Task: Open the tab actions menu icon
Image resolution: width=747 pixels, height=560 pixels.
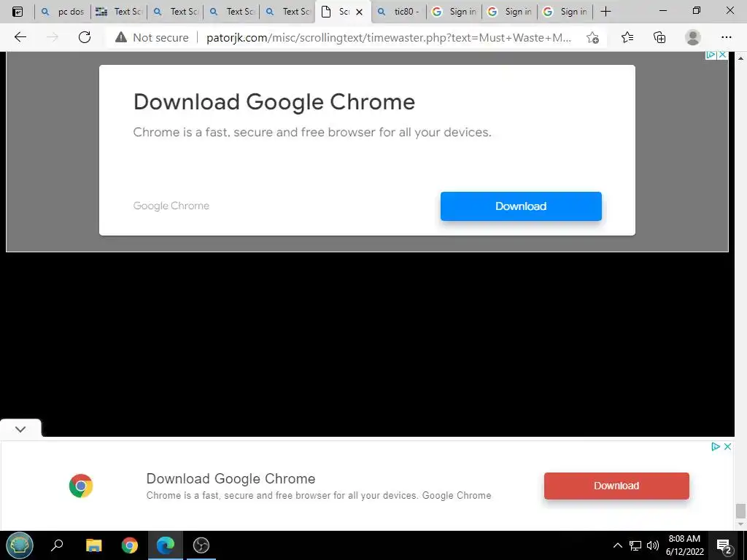Action: click(x=18, y=12)
